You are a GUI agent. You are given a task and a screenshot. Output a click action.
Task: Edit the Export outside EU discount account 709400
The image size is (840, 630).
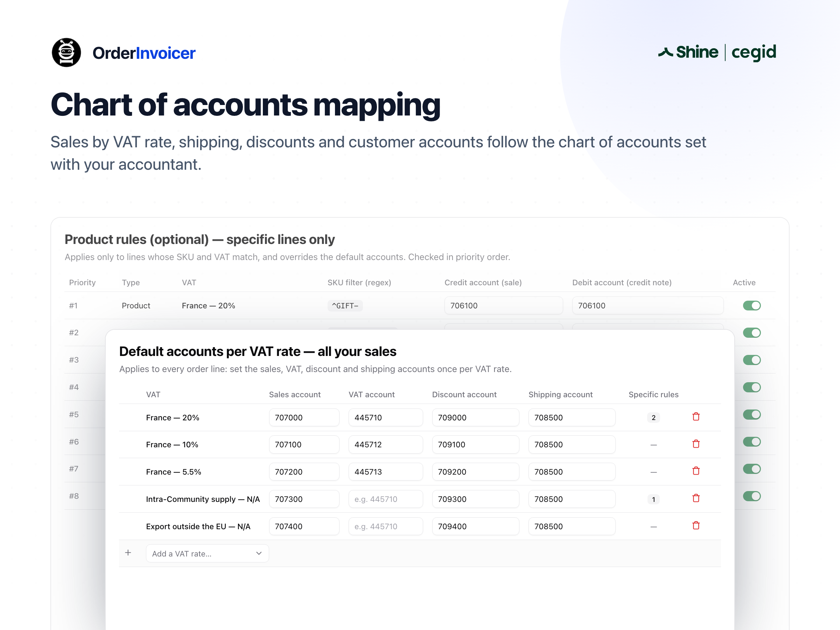(475, 527)
